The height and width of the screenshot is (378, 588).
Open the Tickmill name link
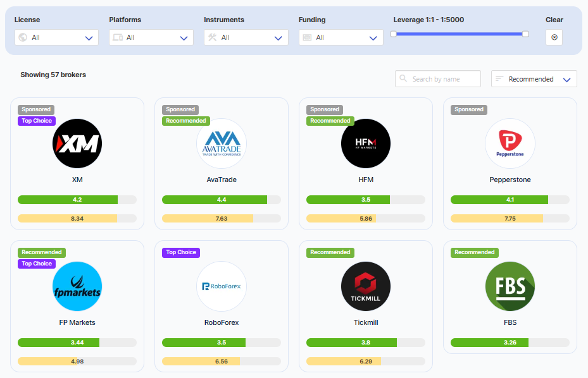coord(366,322)
